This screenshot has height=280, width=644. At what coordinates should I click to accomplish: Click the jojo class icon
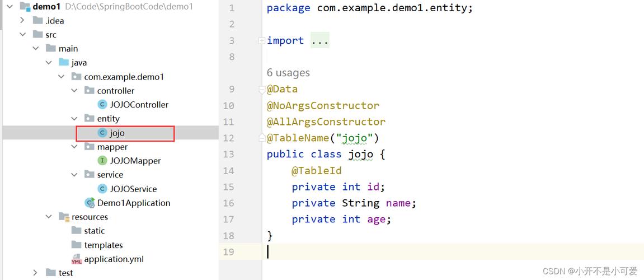click(102, 133)
